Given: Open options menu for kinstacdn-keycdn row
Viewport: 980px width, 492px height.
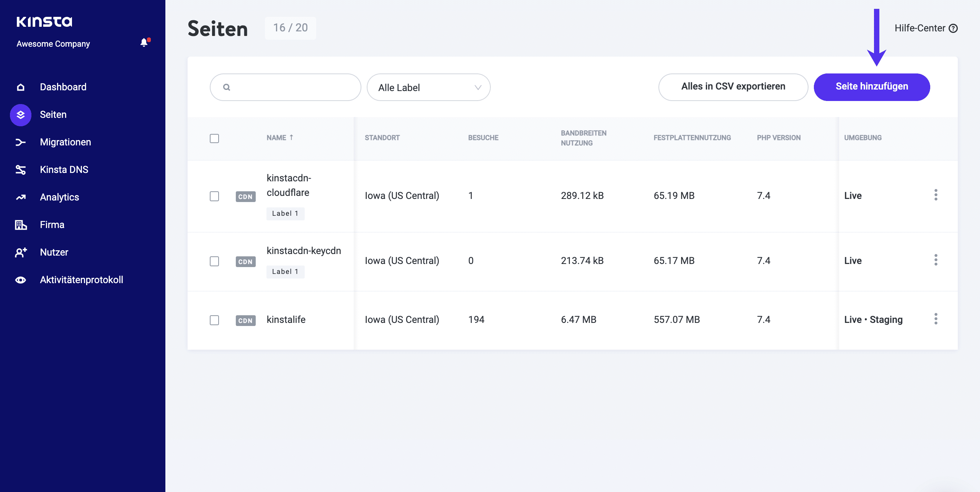Looking at the screenshot, I should [936, 260].
